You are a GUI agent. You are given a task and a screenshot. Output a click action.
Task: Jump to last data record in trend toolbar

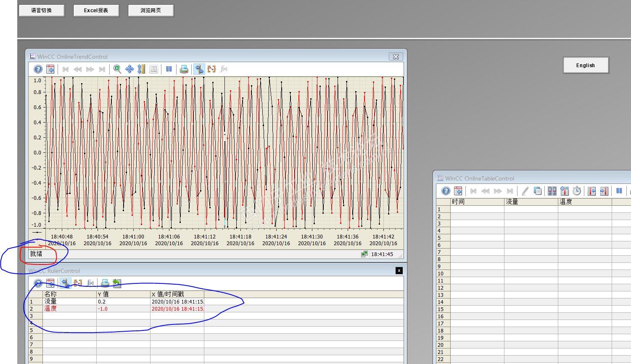click(x=102, y=69)
